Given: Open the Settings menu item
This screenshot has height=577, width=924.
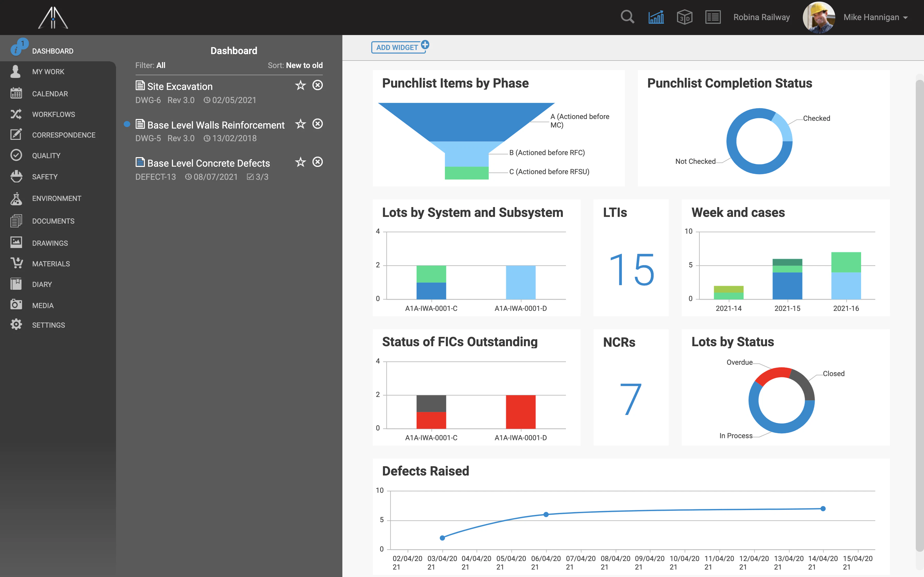Looking at the screenshot, I should 48,325.
